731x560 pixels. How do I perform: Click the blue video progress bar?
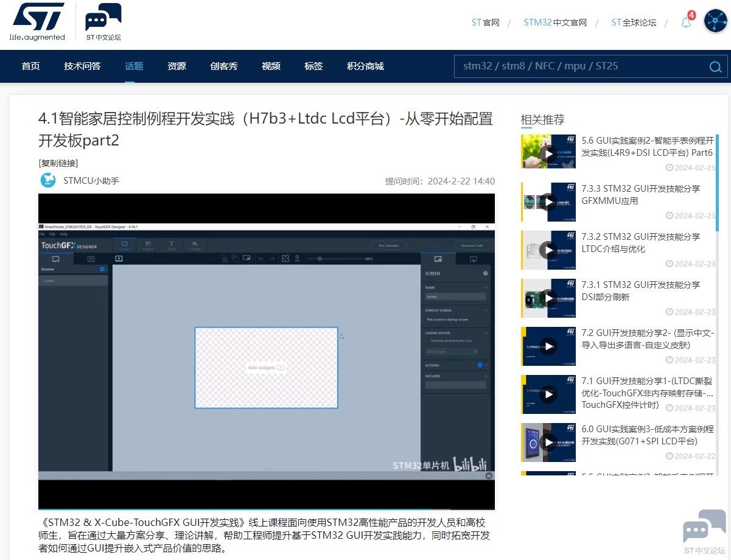(235, 508)
